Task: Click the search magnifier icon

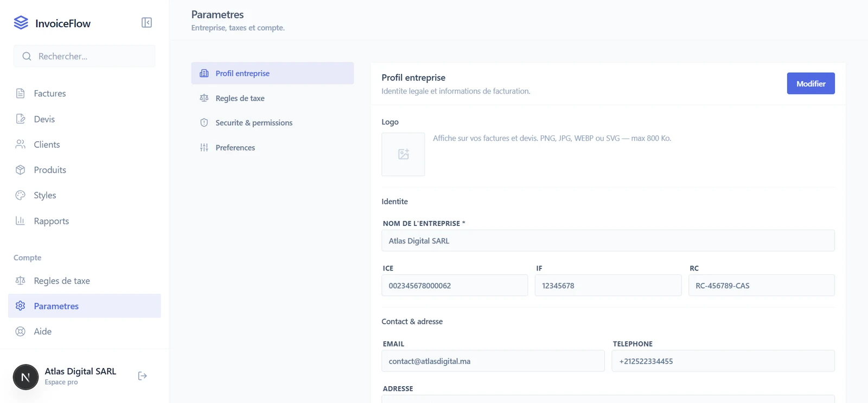Action: (27, 56)
